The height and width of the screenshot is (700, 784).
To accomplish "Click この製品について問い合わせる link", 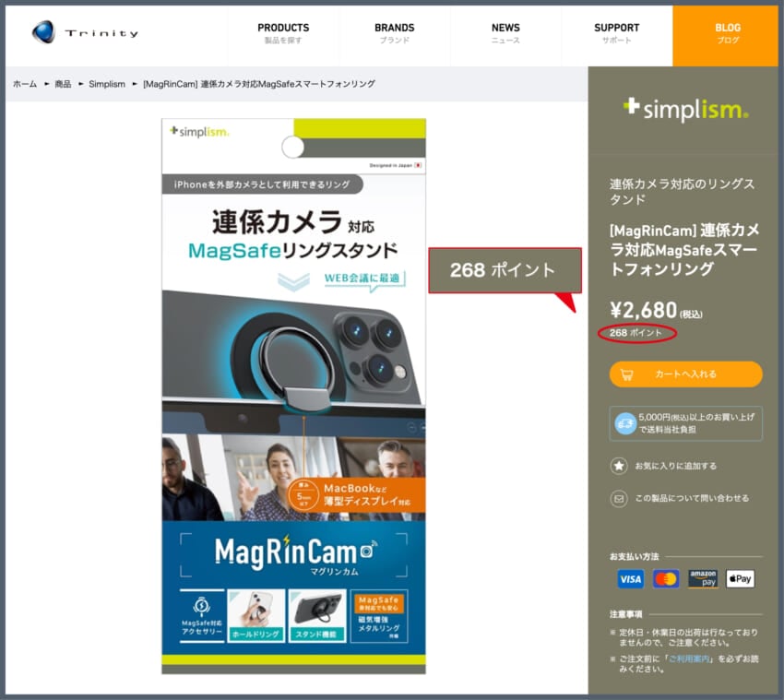I will tap(692, 498).
